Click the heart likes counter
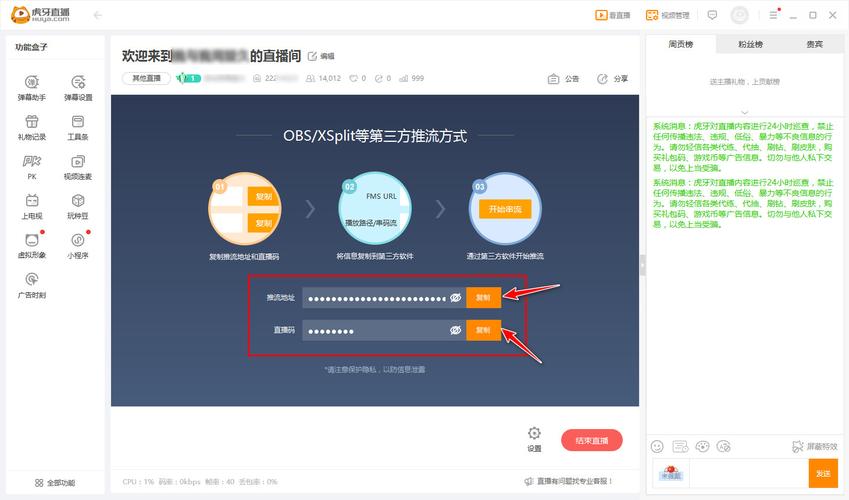This screenshot has height=500, width=849. pos(357,79)
